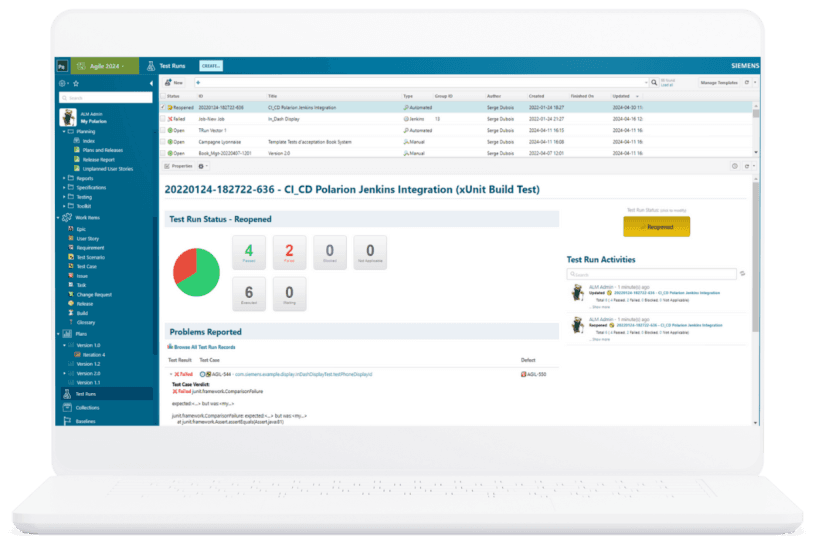Open Change Request work items
This screenshot has width=815, height=543.
coord(89,295)
